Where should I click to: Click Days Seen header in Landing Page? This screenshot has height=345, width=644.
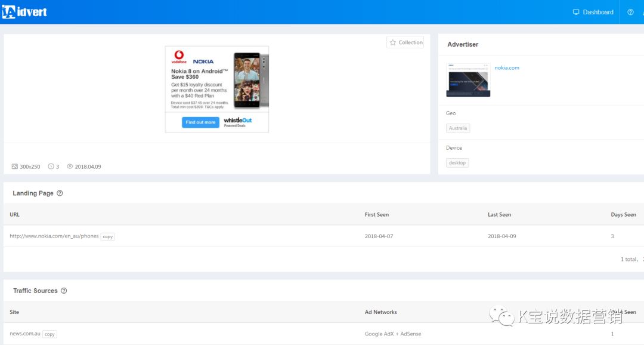tap(624, 215)
